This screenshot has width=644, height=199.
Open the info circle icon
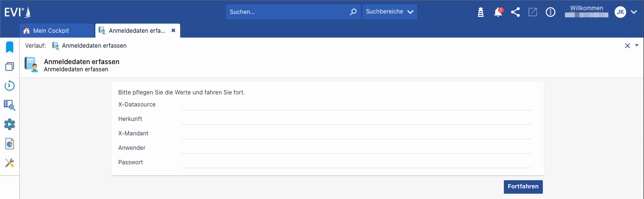551,12
